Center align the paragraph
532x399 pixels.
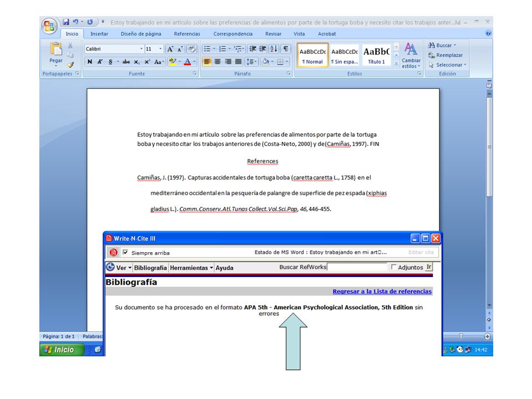(218, 62)
